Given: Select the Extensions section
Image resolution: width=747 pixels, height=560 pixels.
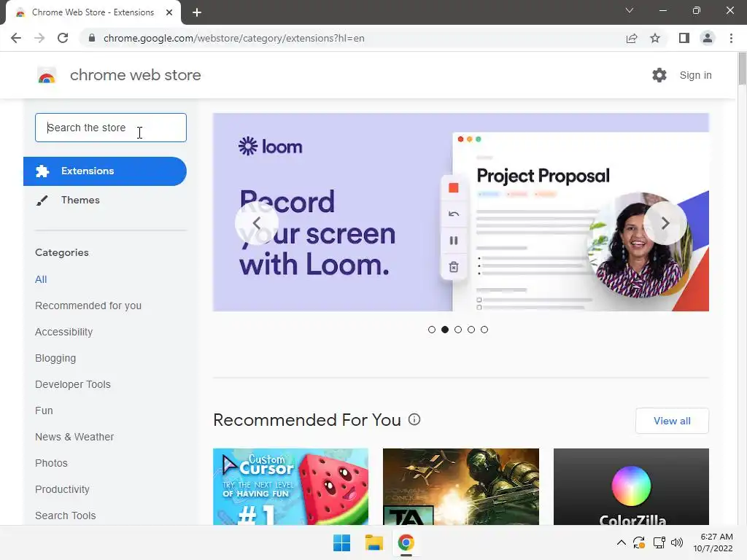Looking at the screenshot, I should (105, 171).
